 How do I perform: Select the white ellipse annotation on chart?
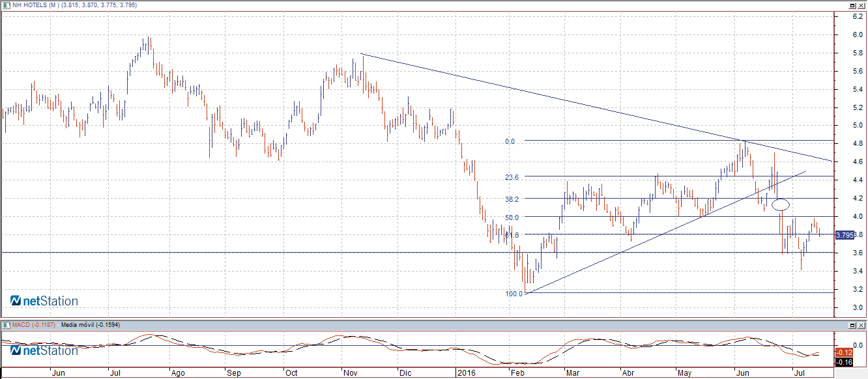click(781, 204)
